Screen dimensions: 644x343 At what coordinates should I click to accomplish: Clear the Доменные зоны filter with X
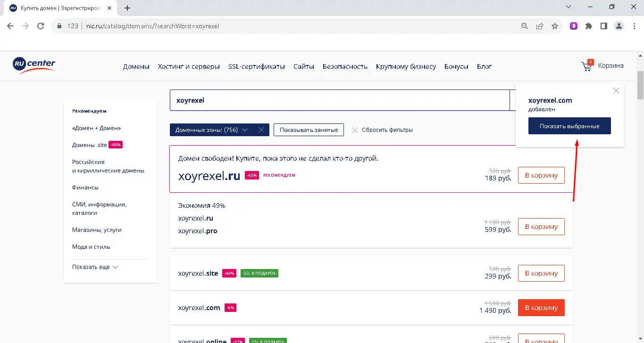(261, 130)
